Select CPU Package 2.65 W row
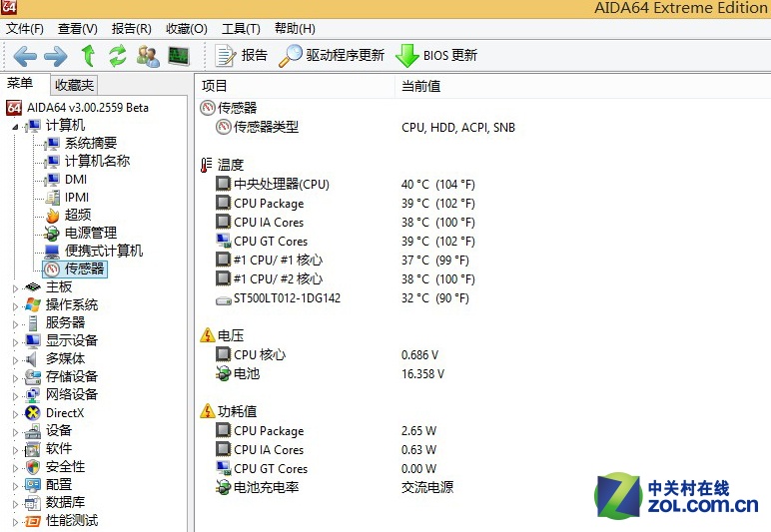This screenshot has height=532, width=771. [x=326, y=431]
